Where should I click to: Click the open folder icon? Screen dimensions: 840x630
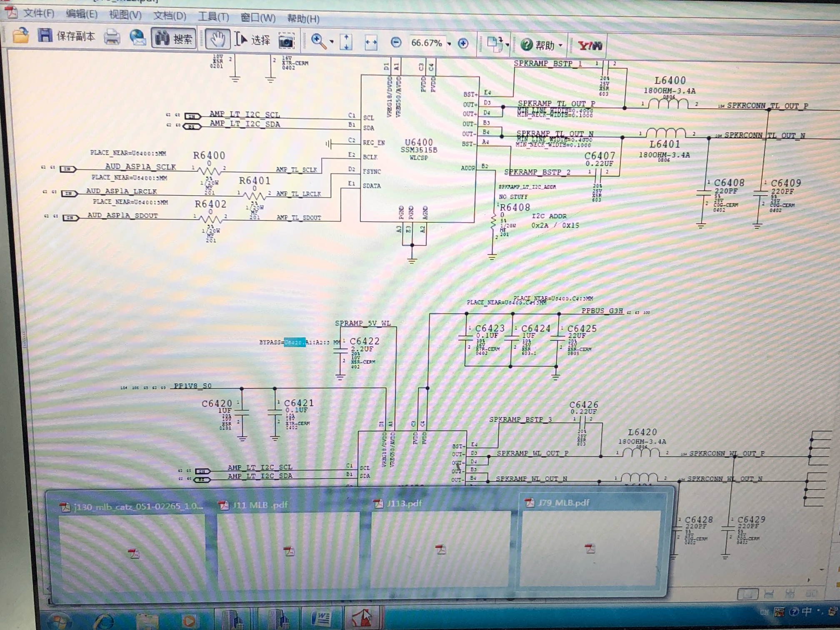20,36
